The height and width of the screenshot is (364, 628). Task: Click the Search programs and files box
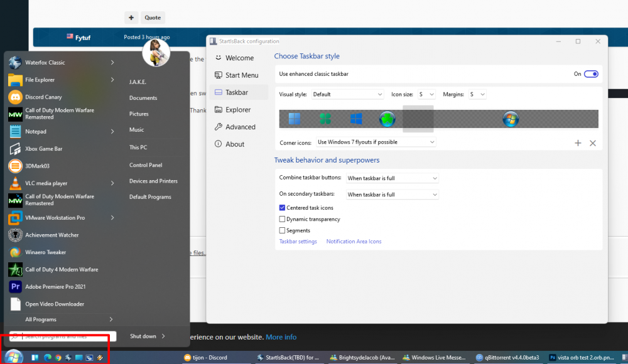coord(63,336)
